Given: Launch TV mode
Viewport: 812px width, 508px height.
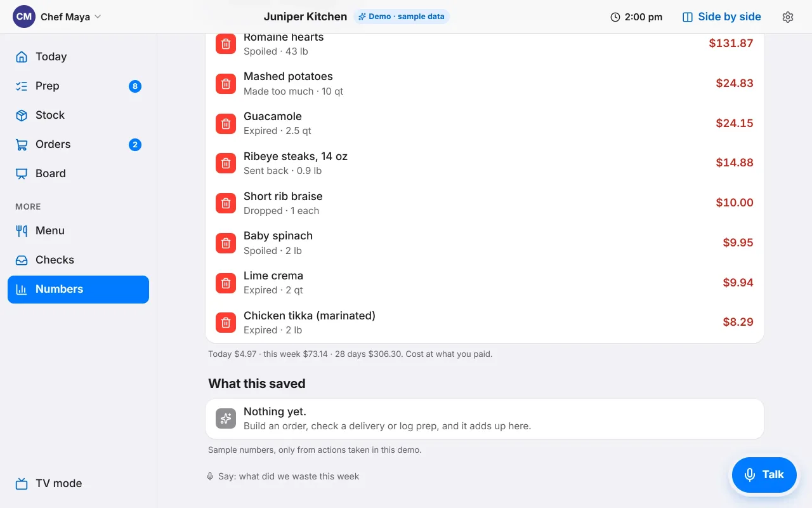Looking at the screenshot, I should point(78,483).
